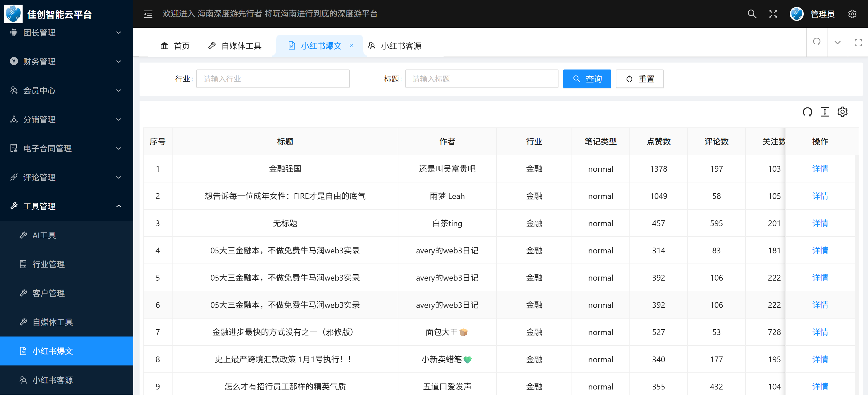Image resolution: width=868 pixels, height=395 pixels.
Task: Switch to the 小红书客源 tab
Action: coord(395,46)
